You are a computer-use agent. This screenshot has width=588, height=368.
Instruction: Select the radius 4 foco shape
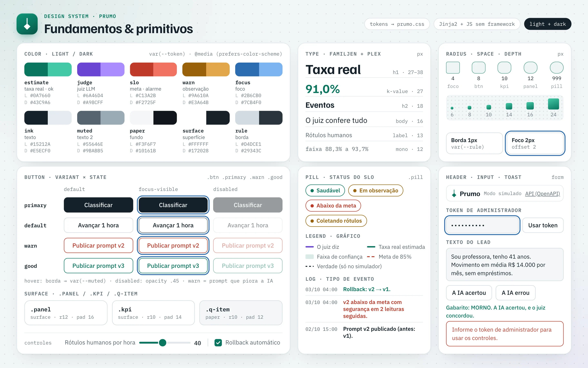pos(453,68)
